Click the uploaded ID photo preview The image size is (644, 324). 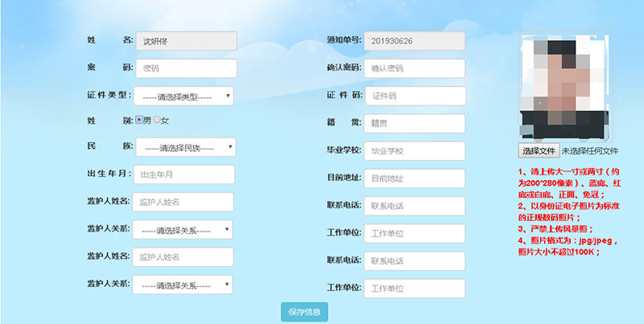566,87
